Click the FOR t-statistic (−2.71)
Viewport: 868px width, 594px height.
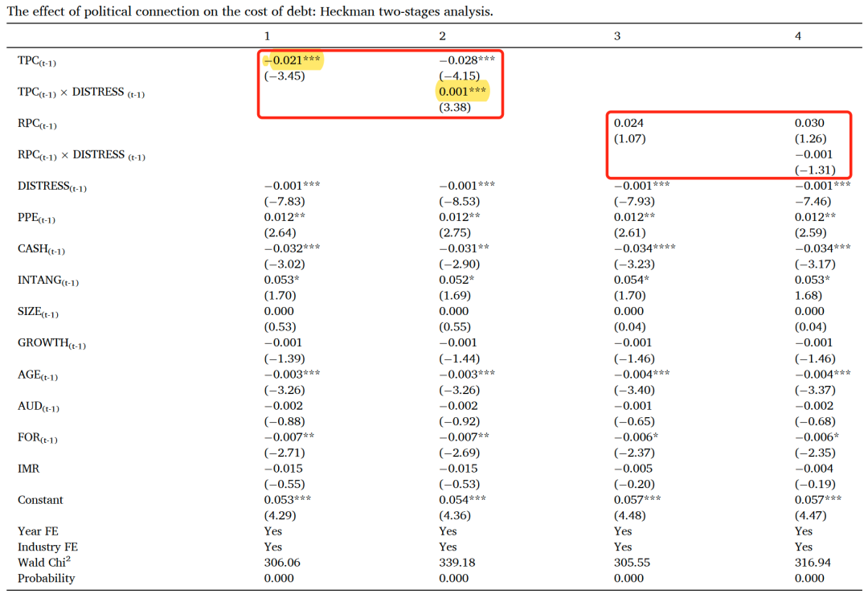pos(285,453)
